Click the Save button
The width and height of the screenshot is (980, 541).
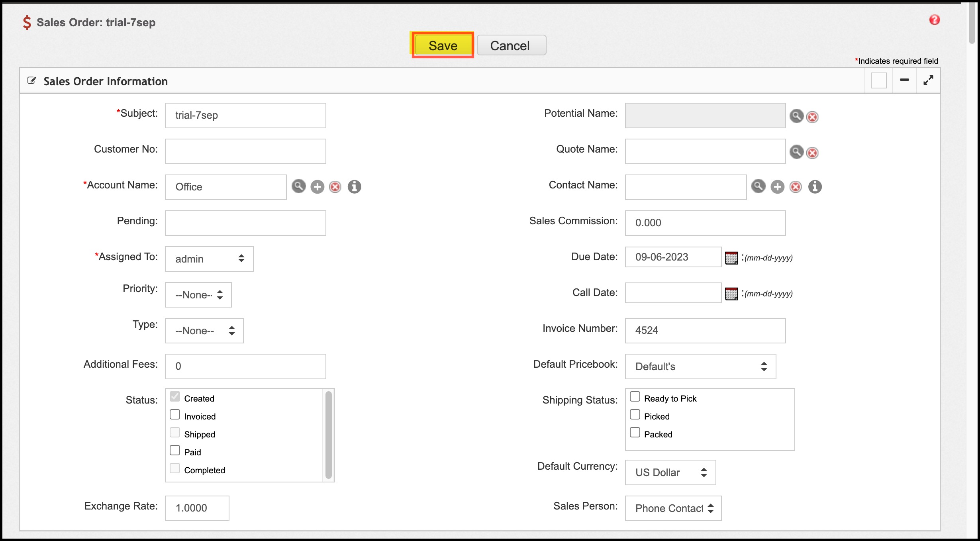(443, 45)
